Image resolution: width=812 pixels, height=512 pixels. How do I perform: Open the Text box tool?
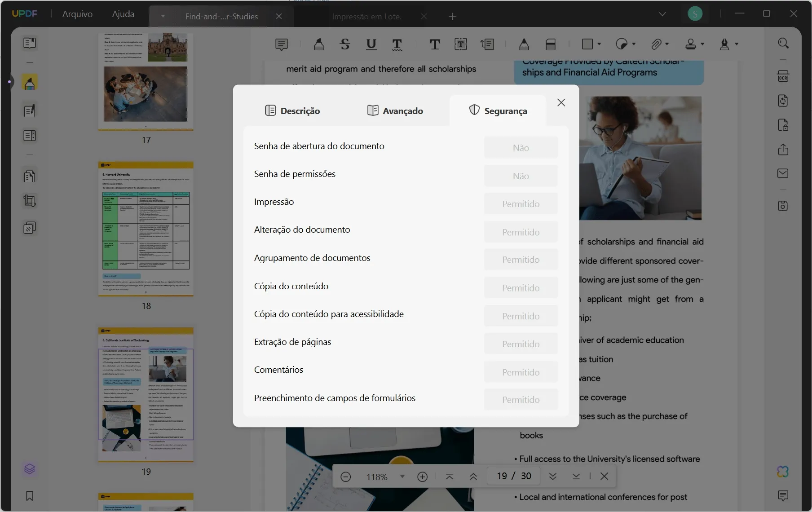pos(461,44)
